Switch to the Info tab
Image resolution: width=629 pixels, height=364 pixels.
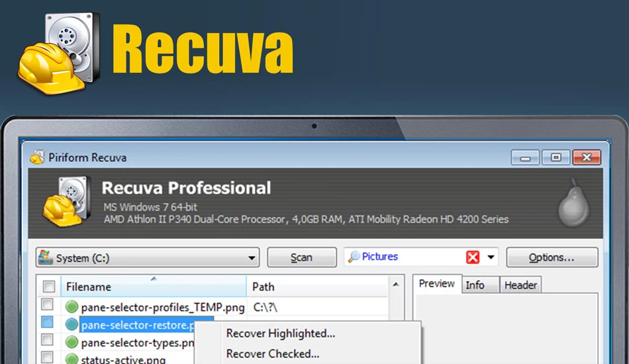tap(480, 285)
